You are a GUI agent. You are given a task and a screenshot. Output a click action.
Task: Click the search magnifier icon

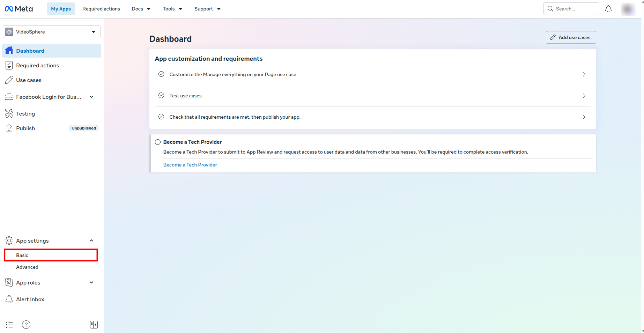click(550, 9)
